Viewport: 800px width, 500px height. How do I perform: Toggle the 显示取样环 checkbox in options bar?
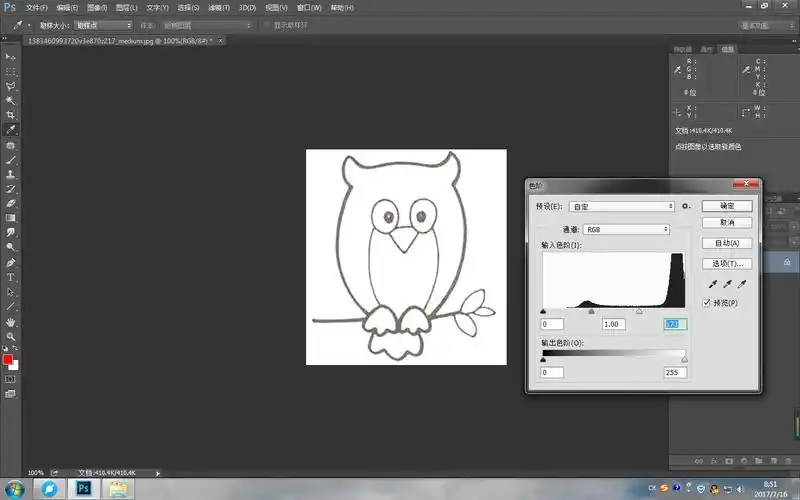tap(266, 25)
